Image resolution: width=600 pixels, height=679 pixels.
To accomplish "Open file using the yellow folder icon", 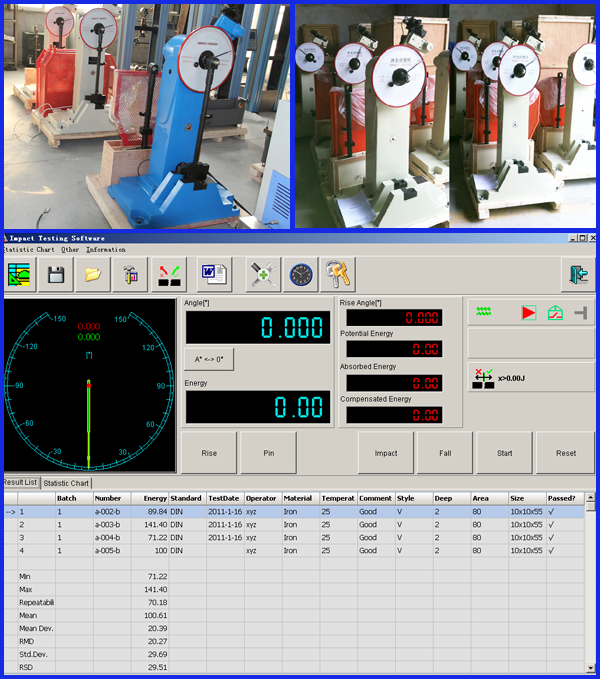I will [x=92, y=274].
